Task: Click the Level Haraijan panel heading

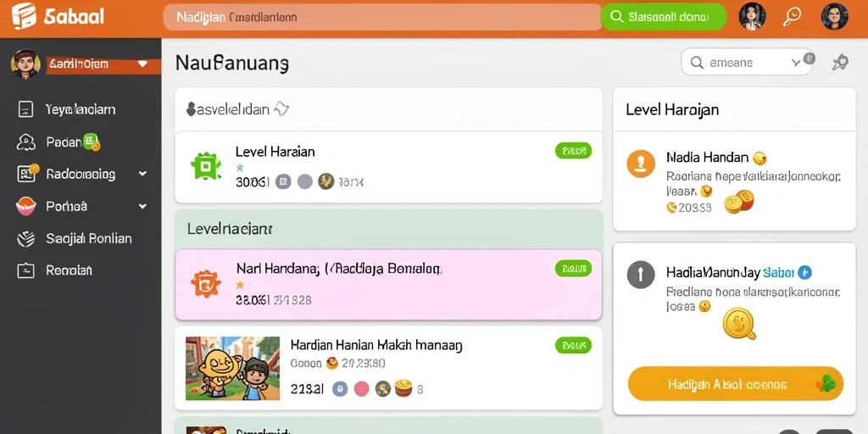Action: [x=672, y=109]
